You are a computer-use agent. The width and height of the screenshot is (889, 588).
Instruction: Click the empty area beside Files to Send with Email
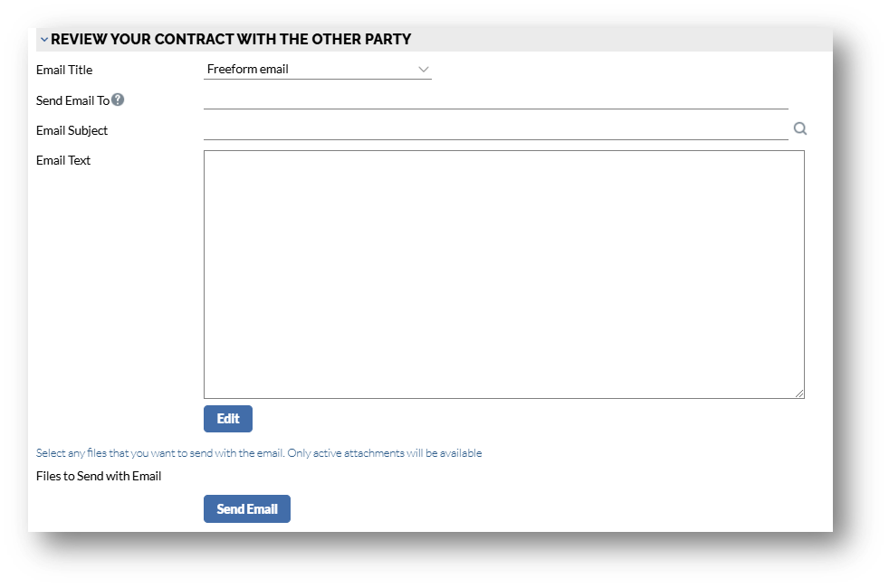click(x=498, y=476)
